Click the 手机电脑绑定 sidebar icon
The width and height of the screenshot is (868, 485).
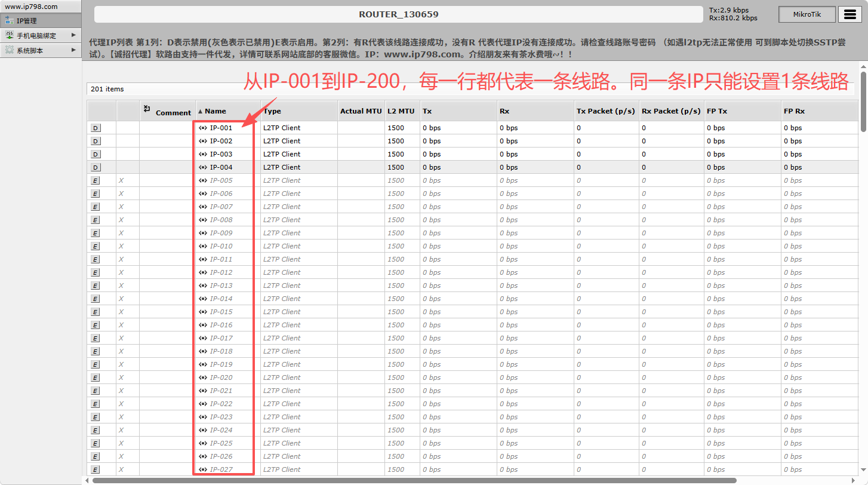tap(10, 36)
